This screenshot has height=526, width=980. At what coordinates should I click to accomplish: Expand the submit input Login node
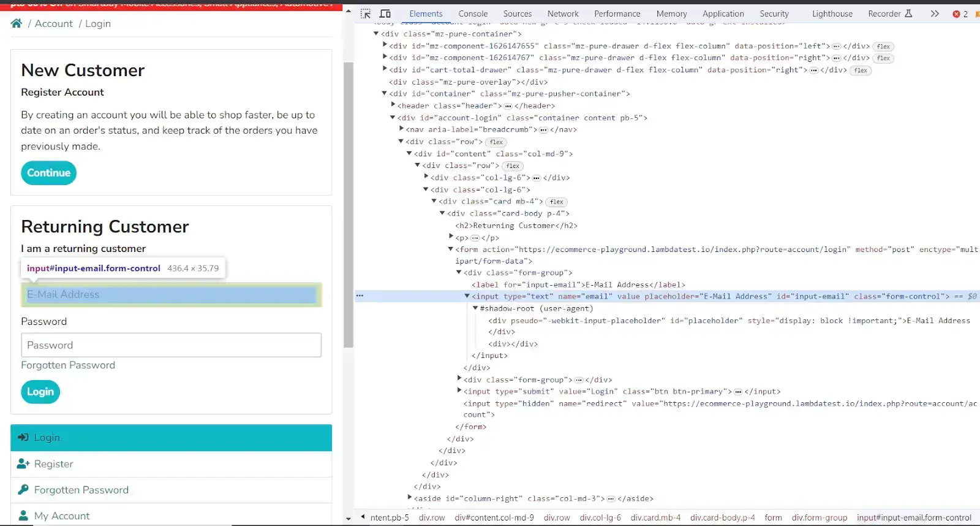pos(459,391)
